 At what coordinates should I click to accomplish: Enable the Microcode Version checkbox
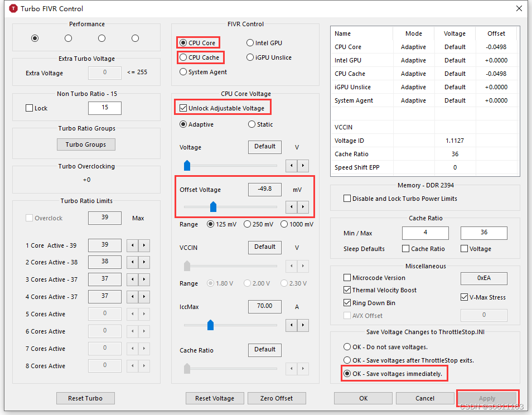pos(347,278)
